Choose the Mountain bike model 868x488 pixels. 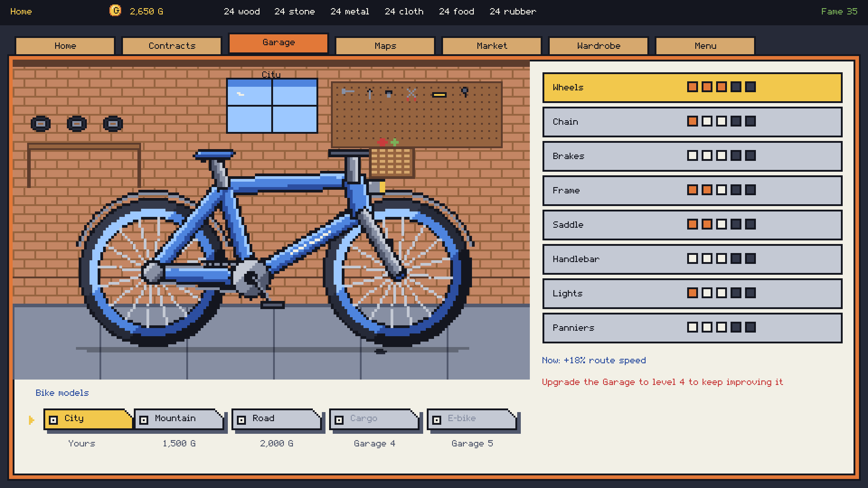click(179, 419)
